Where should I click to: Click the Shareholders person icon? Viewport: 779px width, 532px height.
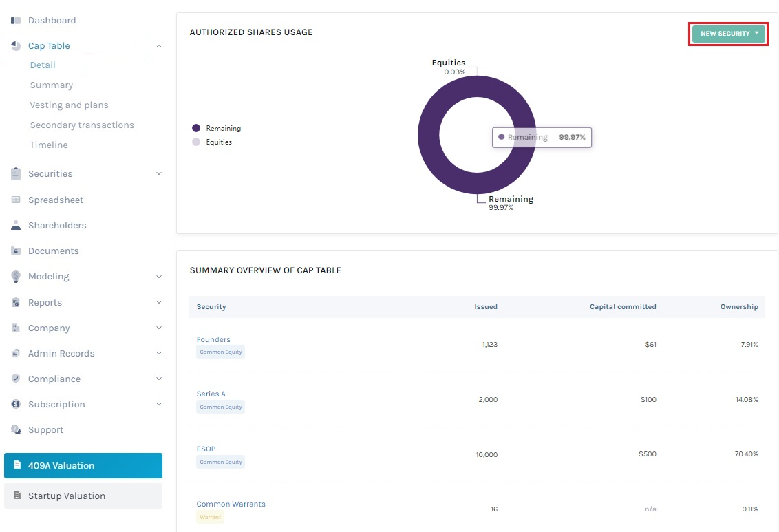coord(16,225)
